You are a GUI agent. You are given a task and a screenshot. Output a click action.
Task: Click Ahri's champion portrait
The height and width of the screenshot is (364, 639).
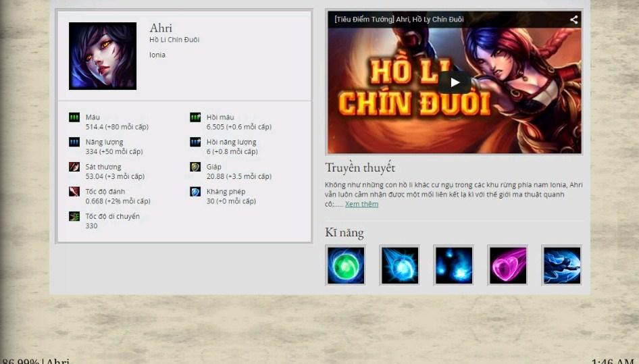pyautogui.click(x=103, y=56)
